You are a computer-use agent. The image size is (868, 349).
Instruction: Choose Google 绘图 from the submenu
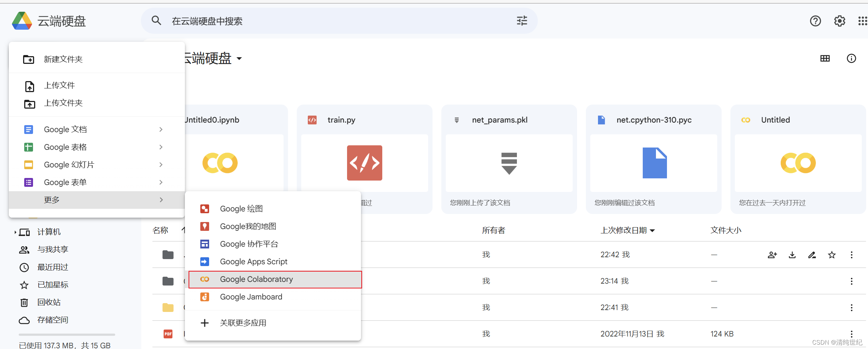pos(273,209)
